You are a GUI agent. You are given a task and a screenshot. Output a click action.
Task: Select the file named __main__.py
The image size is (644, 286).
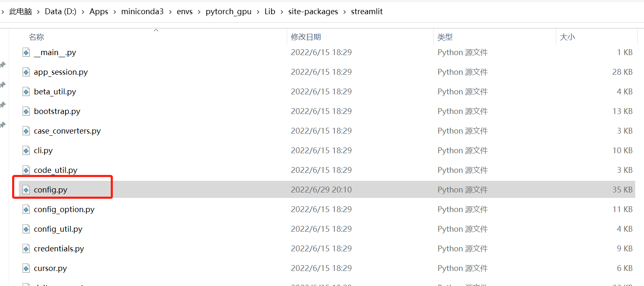(55, 53)
